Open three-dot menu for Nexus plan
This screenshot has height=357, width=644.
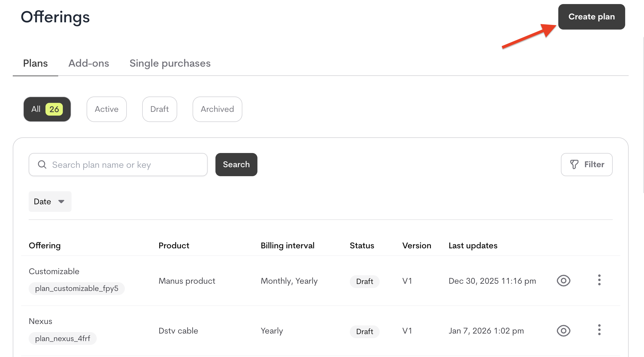click(x=599, y=330)
